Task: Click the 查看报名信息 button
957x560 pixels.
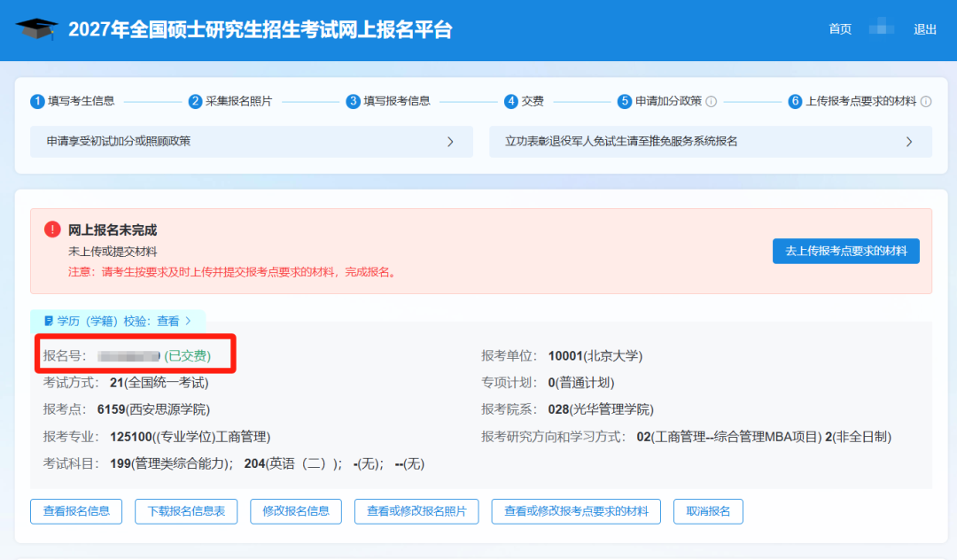Action: (x=76, y=511)
